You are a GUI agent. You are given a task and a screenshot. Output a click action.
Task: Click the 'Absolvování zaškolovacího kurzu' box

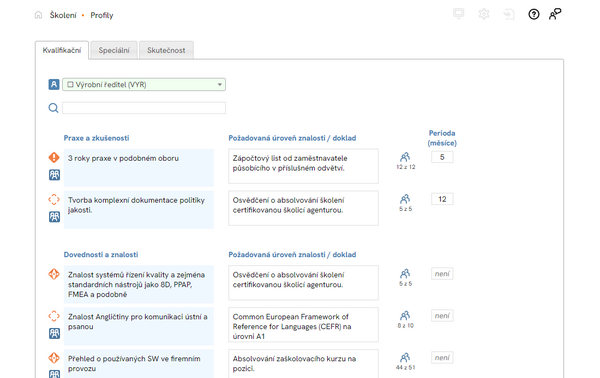303,363
